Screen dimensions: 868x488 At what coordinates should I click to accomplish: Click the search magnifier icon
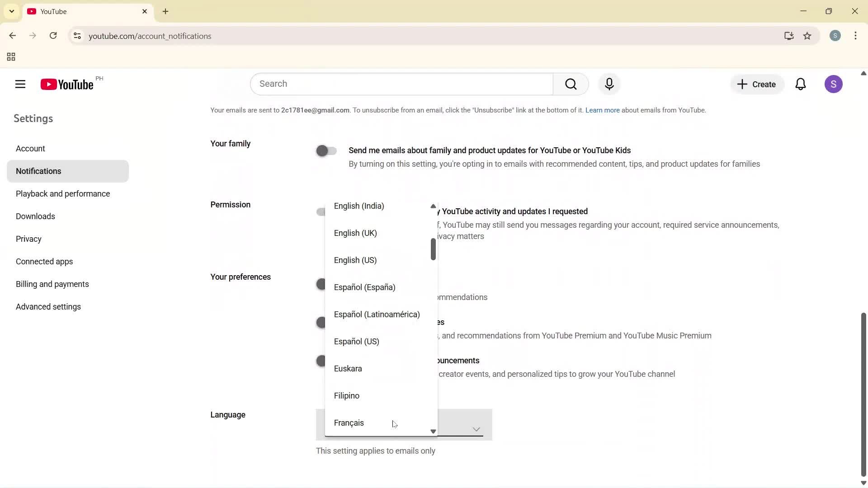[x=571, y=84]
